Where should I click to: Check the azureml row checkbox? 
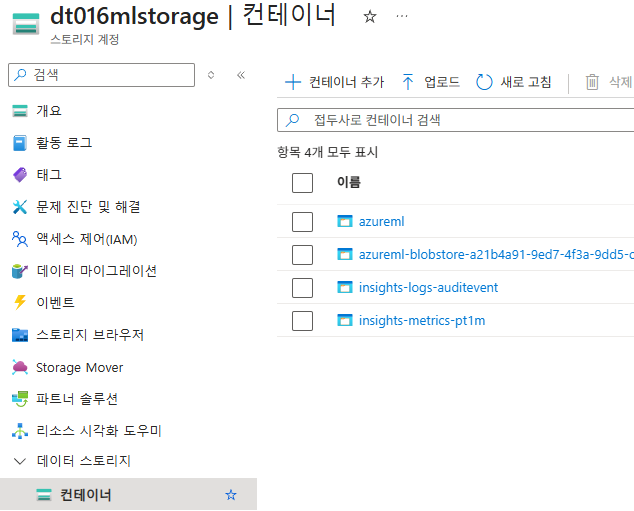point(302,222)
